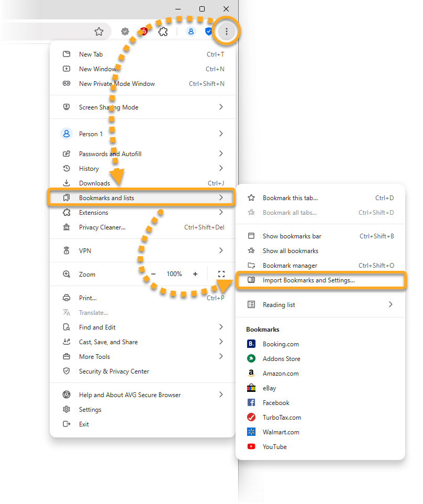Viewport: 423px width, 504px height.
Task: Select Import Bookmarks and Settings
Action: 308,280
